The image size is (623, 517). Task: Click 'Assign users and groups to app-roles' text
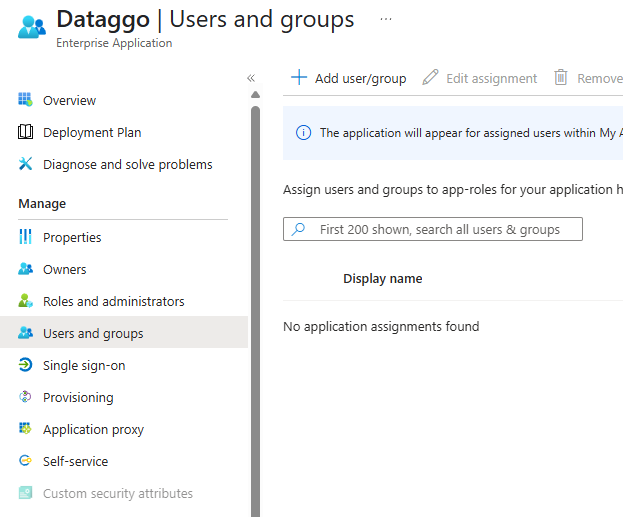(x=453, y=190)
